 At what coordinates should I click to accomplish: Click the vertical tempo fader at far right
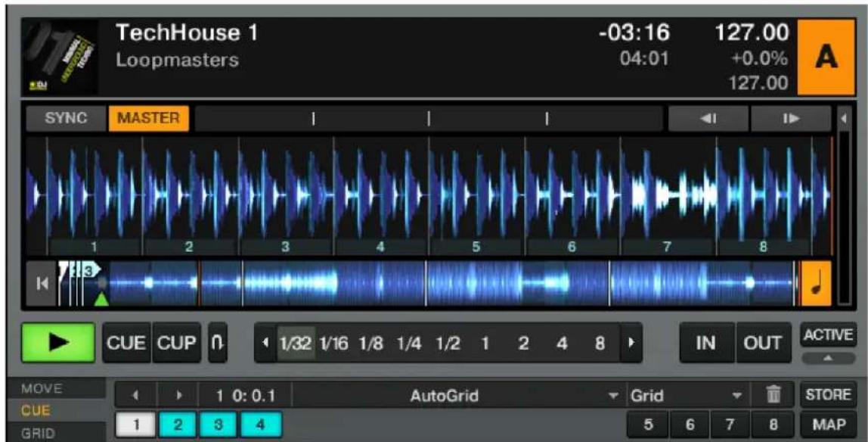(x=845, y=218)
